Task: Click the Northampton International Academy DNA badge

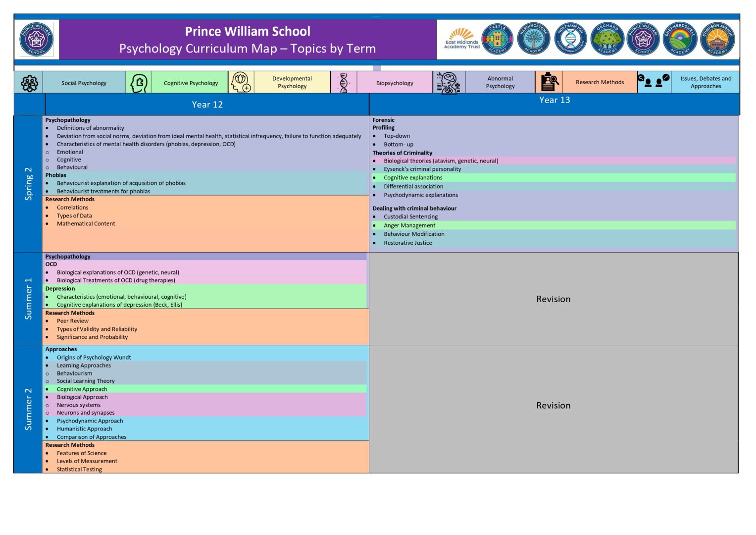Action: (570, 39)
